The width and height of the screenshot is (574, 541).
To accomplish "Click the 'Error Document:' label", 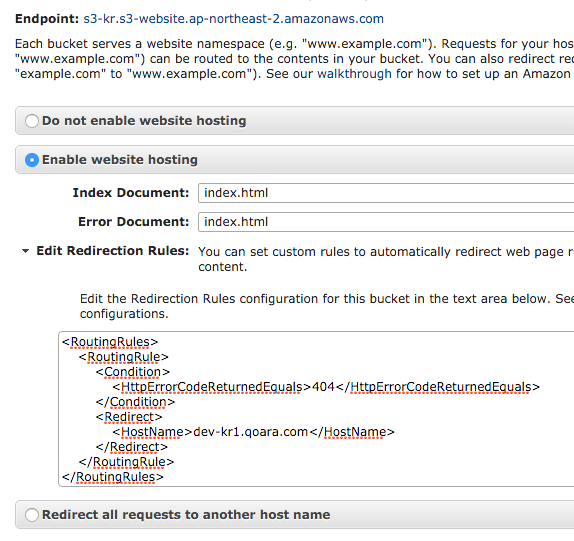I will click(x=134, y=222).
